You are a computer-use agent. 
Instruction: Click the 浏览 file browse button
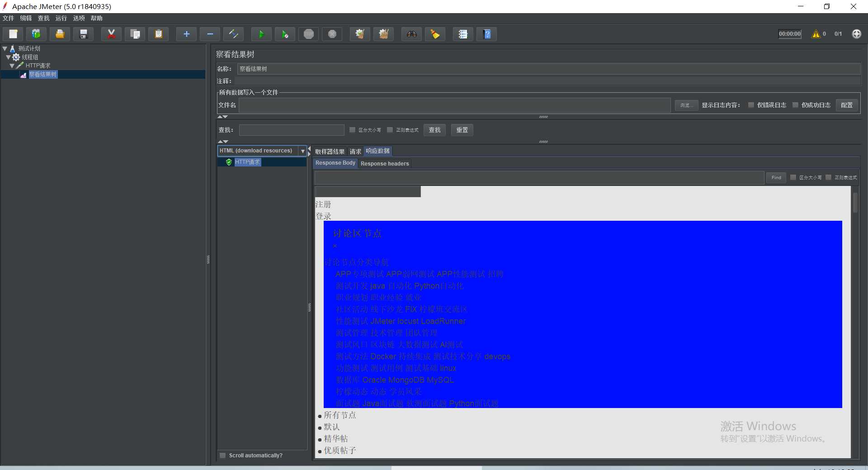pos(687,105)
